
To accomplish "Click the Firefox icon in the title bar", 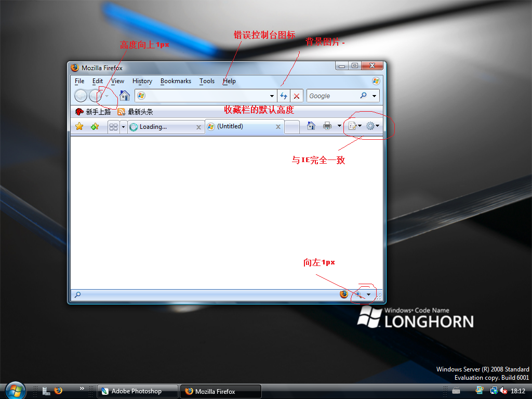I will click(75, 68).
